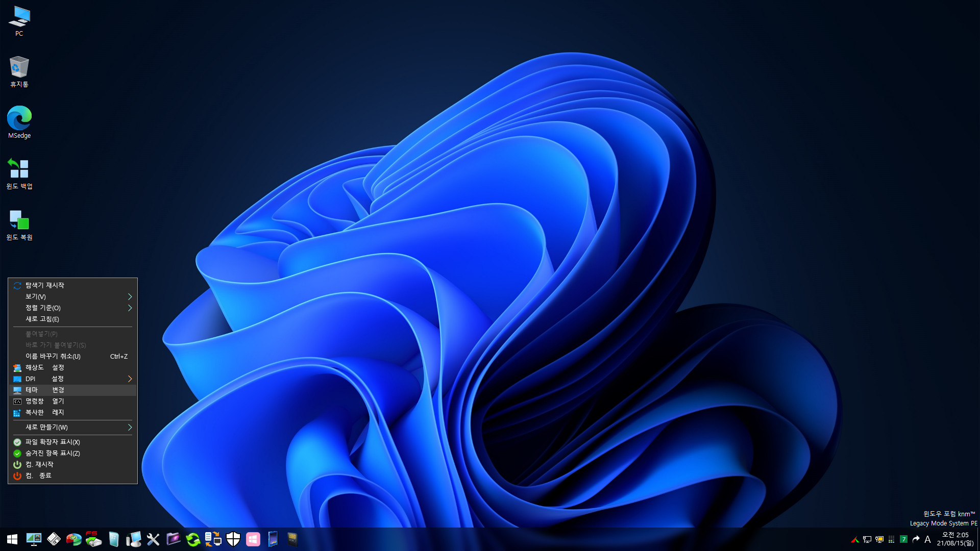
Task: Launch the partition pie-chart taskbar icon
Action: pyautogui.click(x=73, y=539)
